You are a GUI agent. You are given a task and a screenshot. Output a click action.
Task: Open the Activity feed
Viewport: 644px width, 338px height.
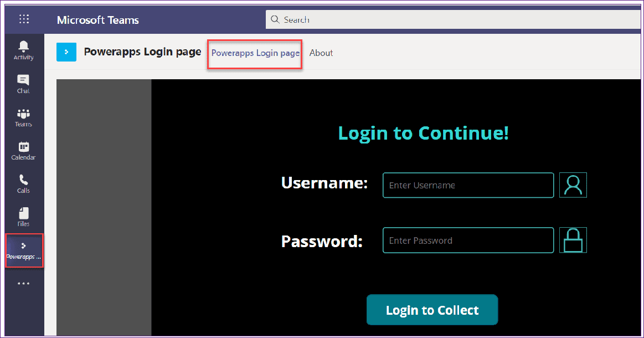(23, 49)
